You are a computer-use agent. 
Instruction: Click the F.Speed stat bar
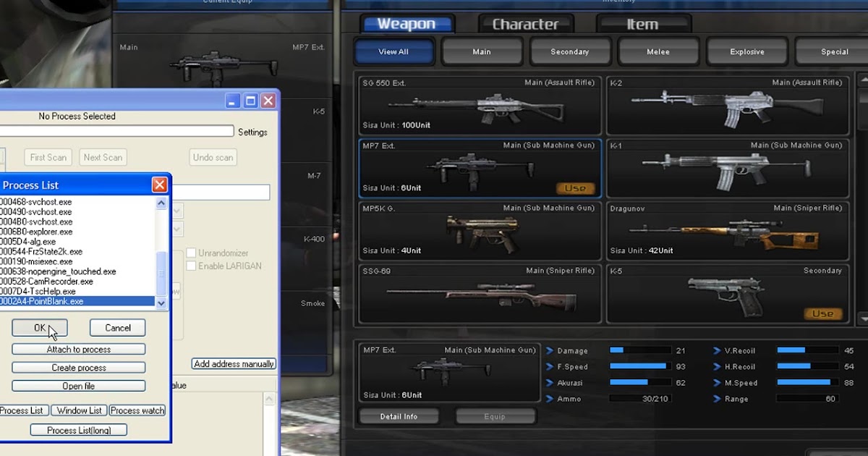[641, 366]
